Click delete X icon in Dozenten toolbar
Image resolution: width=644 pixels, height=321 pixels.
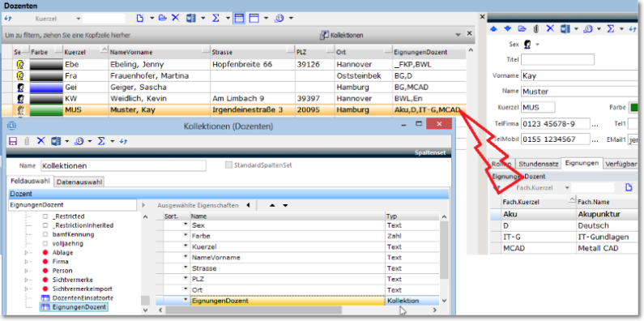click(175, 18)
